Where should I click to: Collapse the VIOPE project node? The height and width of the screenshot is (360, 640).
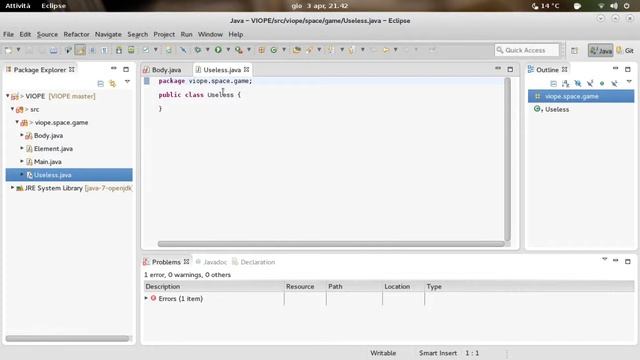[8, 96]
